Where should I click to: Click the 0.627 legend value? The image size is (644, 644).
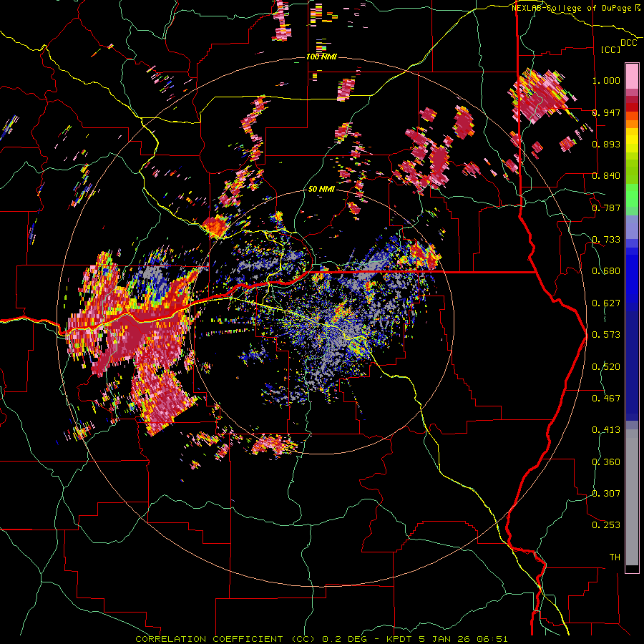(606, 303)
